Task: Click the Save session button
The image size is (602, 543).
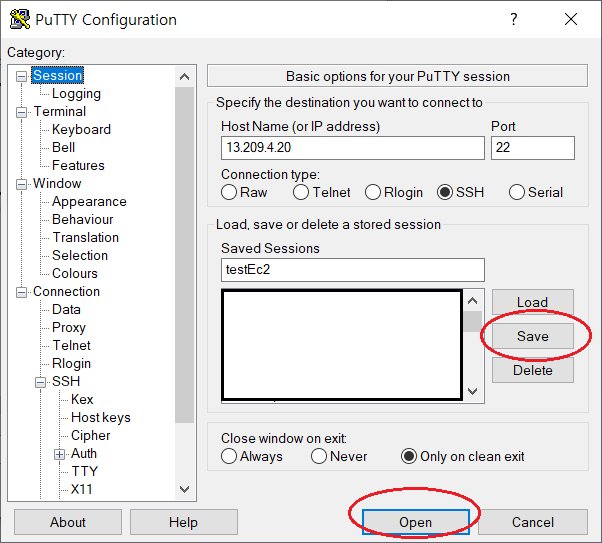Action: tap(533, 336)
